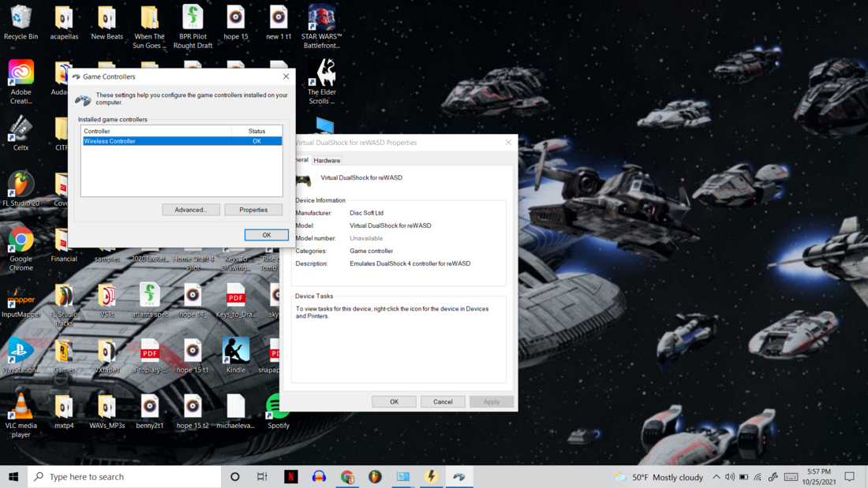Select the hope 14_ project file

tap(193, 300)
